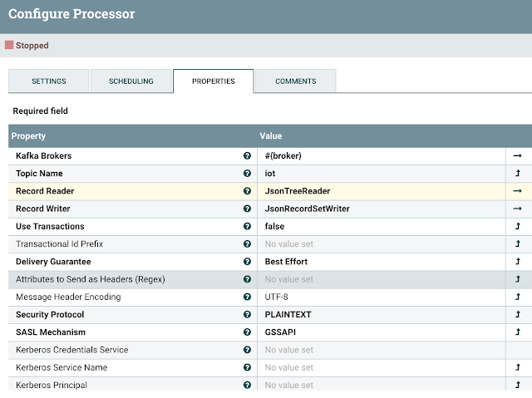
Task: Show help for Delivery Guarantee property
Action: pyautogui.click(x=247, y=262)
